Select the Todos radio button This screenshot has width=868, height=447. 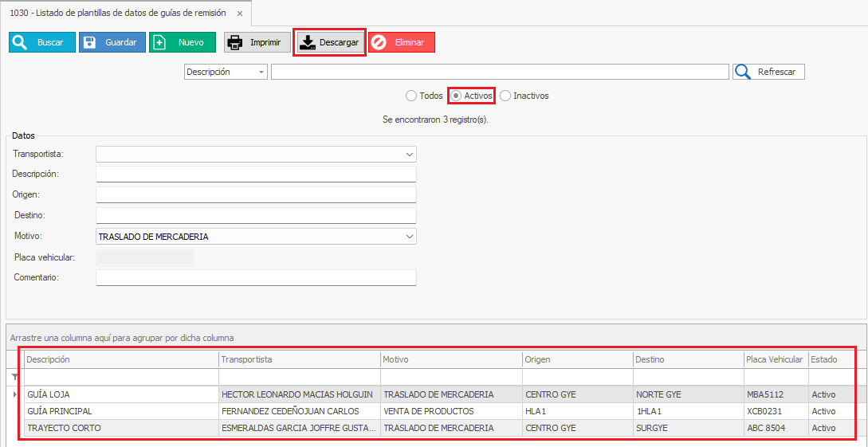coord(411,96)
